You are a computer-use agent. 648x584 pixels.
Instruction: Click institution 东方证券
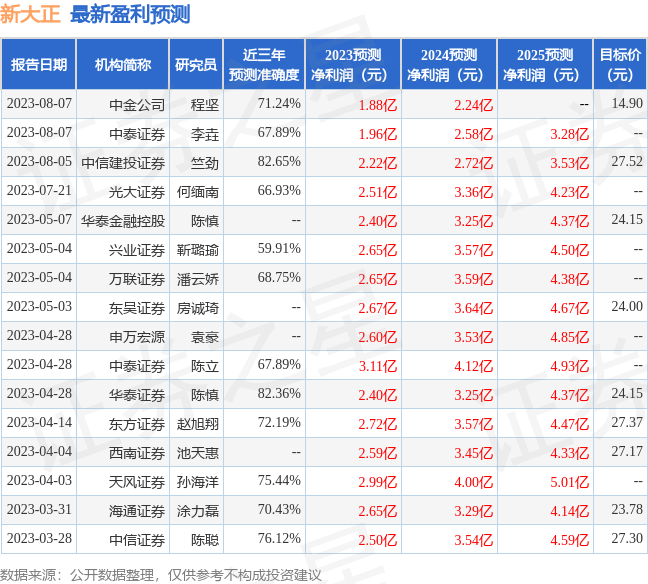coord(137,423)
